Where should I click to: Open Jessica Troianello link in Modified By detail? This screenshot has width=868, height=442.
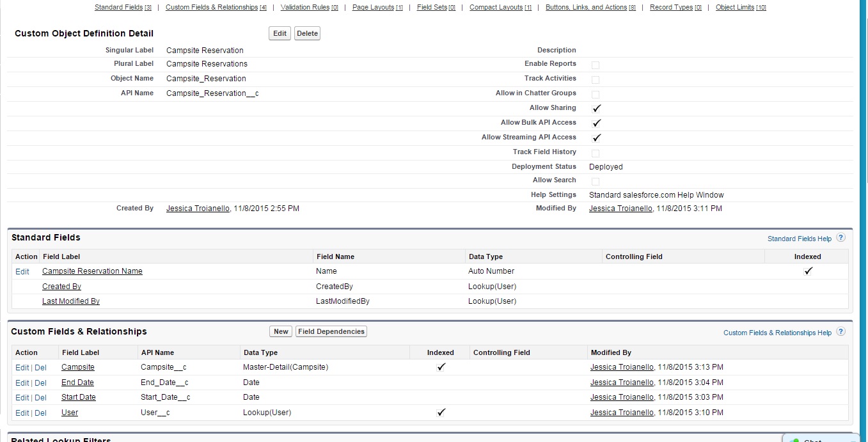(620, 209)
